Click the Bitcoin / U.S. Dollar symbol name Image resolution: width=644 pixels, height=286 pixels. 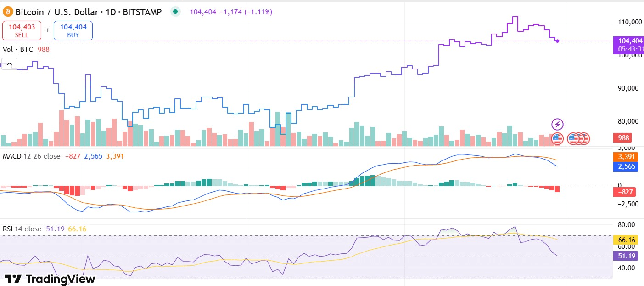57,11
